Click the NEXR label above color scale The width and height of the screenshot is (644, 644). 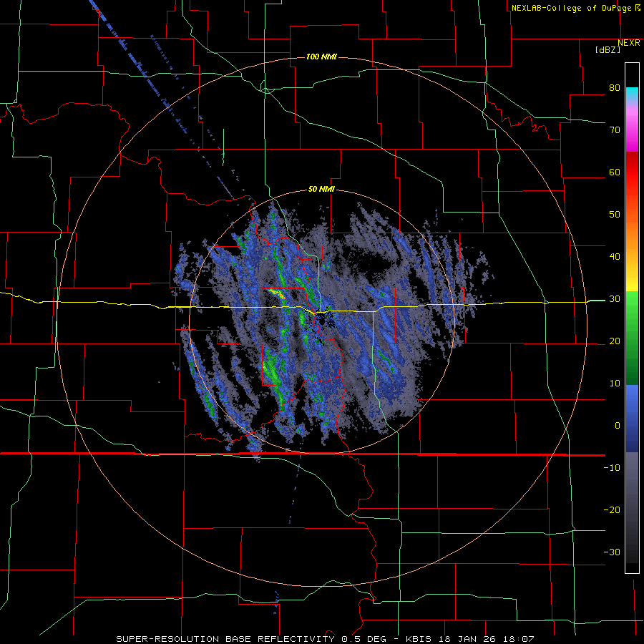629,43
